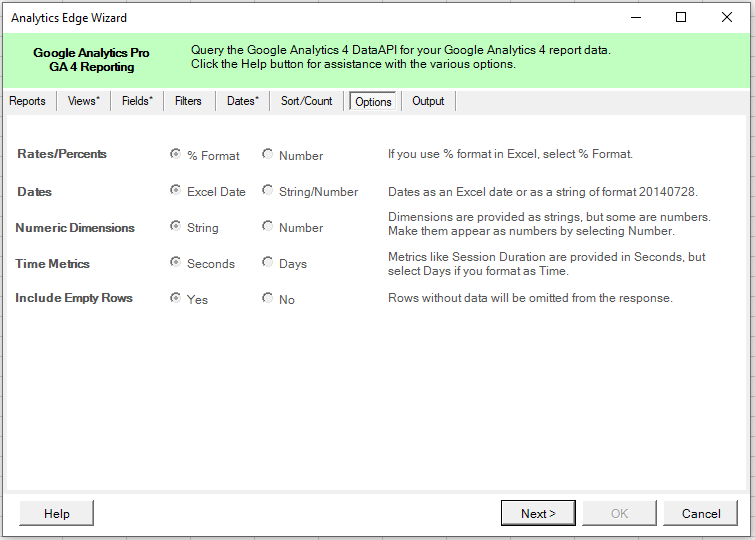Screen dimensions: 755x540
Task: Click the greyed-out OK button
Action: coord(619,514)
